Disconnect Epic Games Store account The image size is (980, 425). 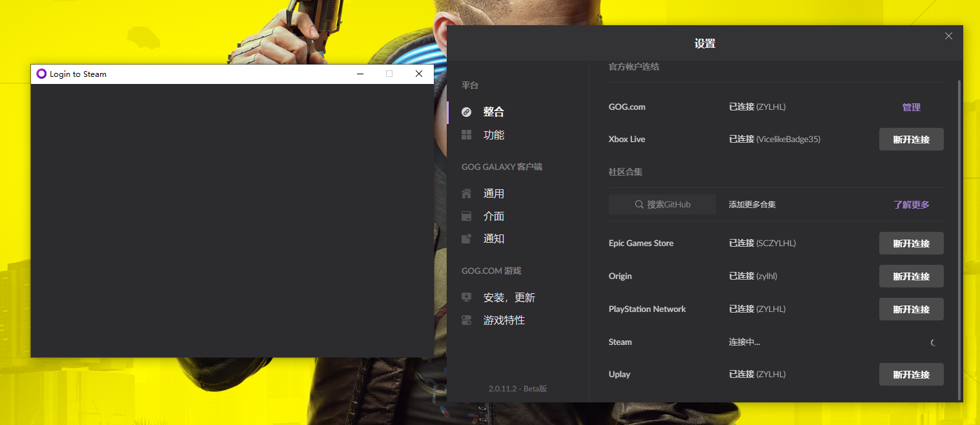tap(912, 244)
